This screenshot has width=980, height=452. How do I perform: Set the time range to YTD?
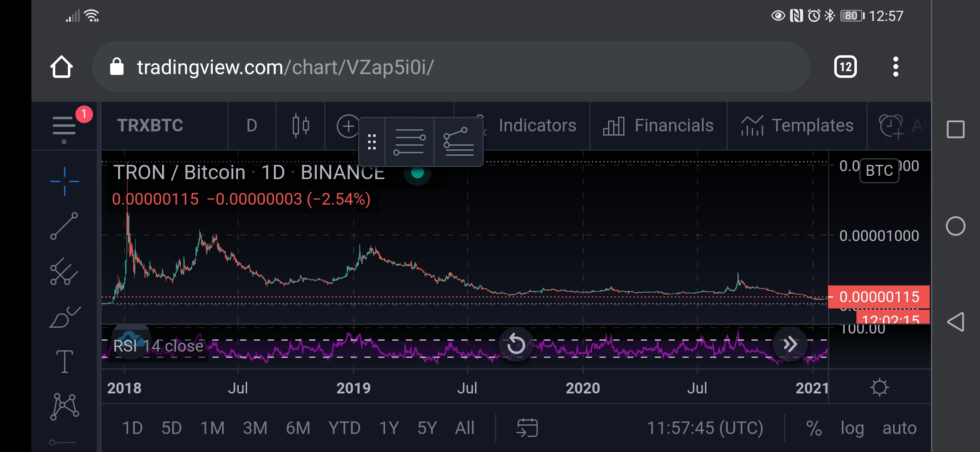click(x=344, y=428)
